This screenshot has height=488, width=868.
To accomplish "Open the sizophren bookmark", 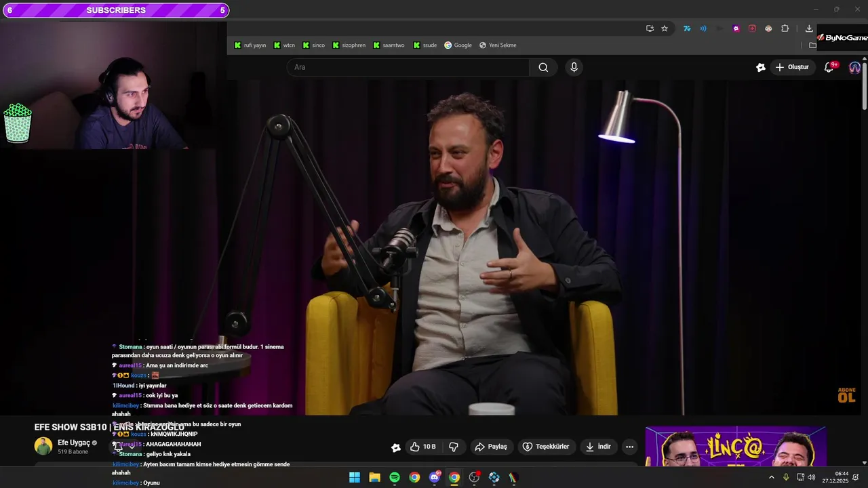I will pos(349,45).
